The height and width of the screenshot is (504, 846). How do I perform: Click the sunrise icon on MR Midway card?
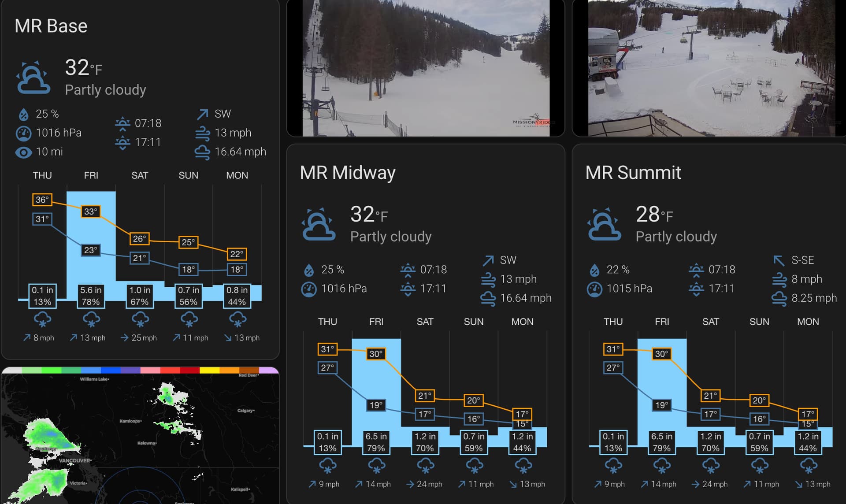[408, 269]
